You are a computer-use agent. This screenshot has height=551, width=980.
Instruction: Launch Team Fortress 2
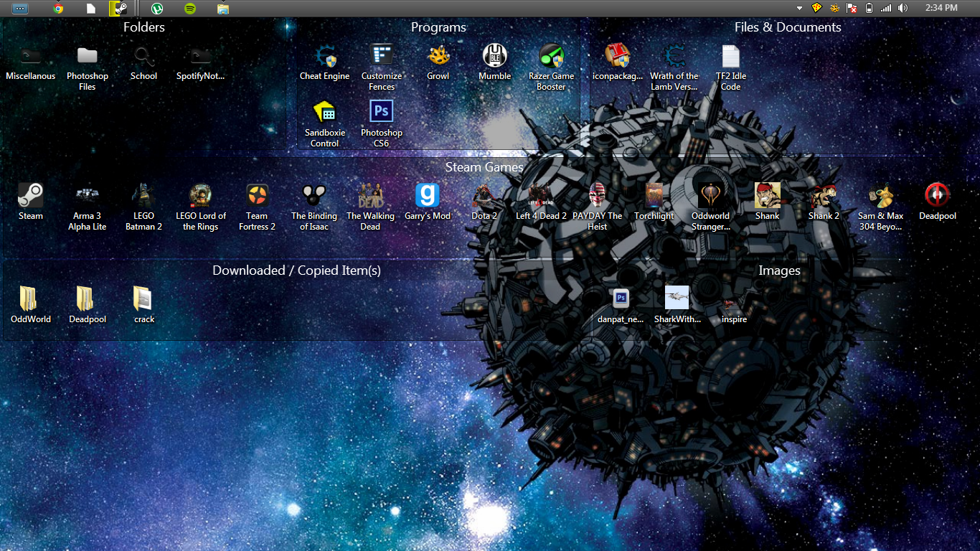click(257, 197)
